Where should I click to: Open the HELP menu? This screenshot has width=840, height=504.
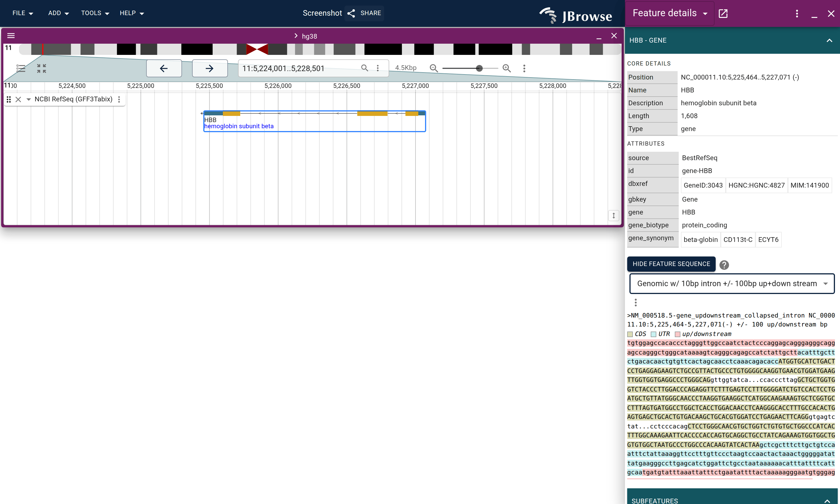coord(132,13)
